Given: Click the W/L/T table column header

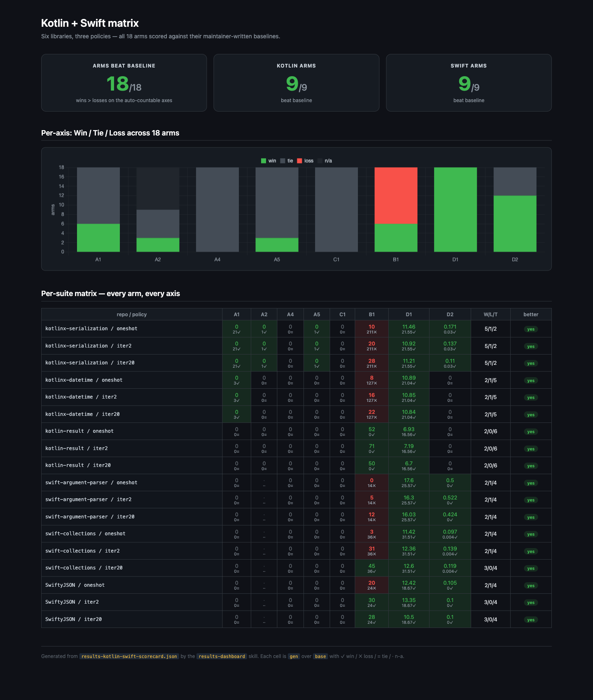Looking at the screenshot, I should tap(490, 315).
